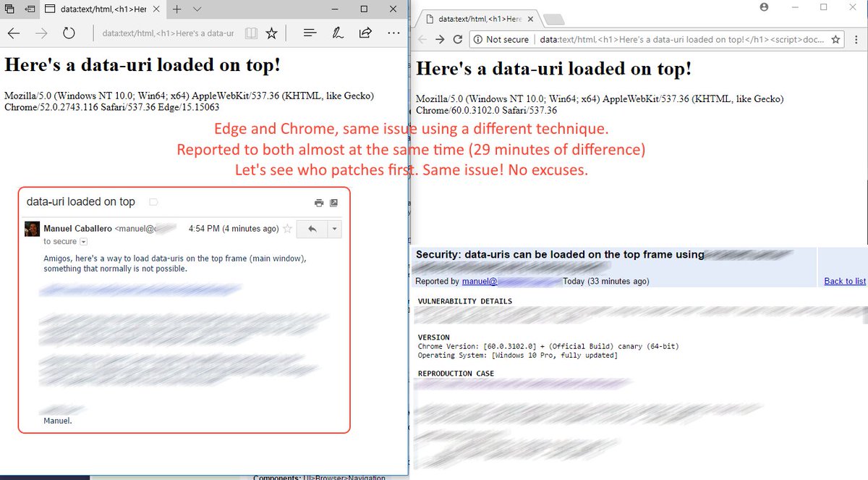Click Chrome's Back arrow button

point(423,39)
